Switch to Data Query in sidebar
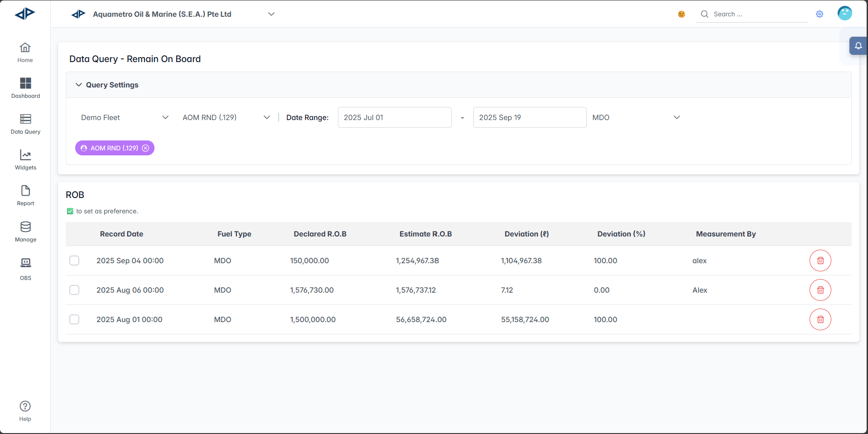This screenshot has width=868, height=434. tap(25, 120)
